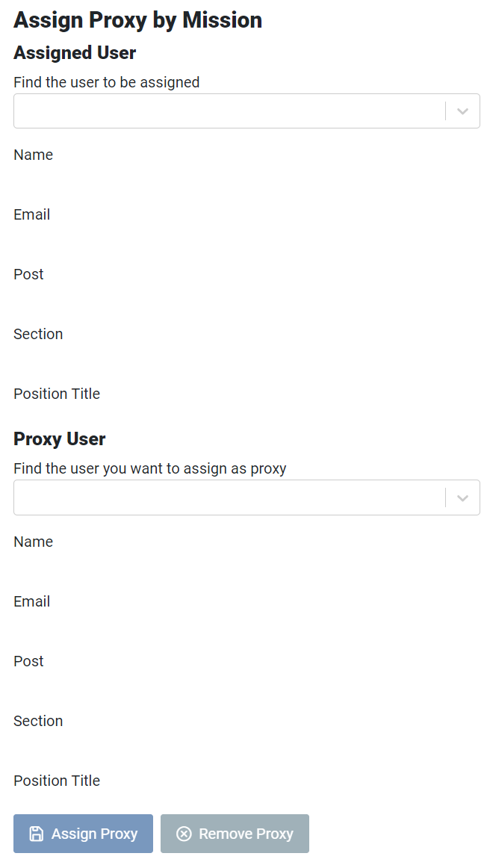Click the Email label under Assigned User

[31, 215]
